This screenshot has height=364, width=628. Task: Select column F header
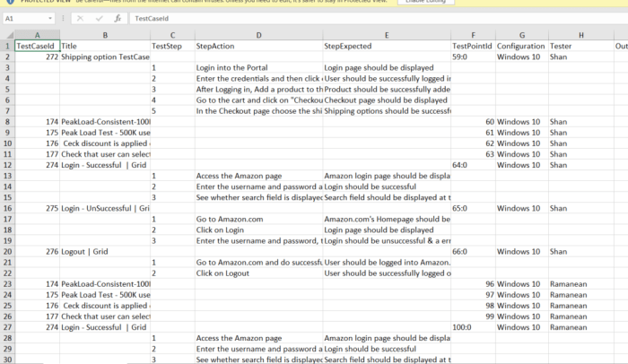point(473,35)
